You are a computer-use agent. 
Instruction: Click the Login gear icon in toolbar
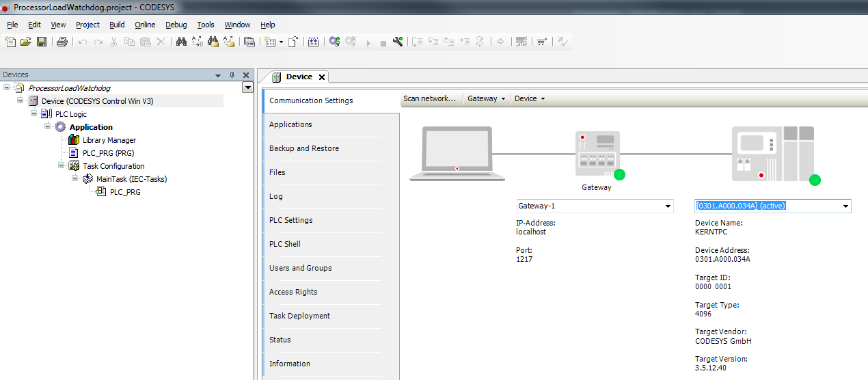tap(334, 42)
